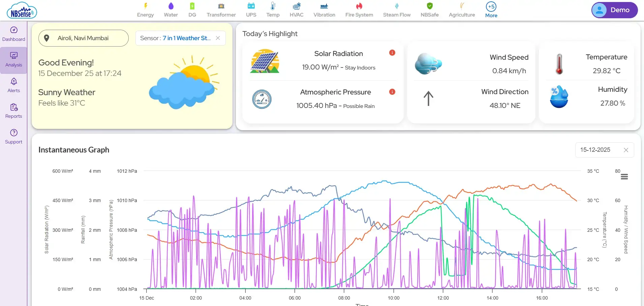The height and width of the screenshot is (306, 644).
Task: Switch to the Analysis tab
Action: click(13, 60)
